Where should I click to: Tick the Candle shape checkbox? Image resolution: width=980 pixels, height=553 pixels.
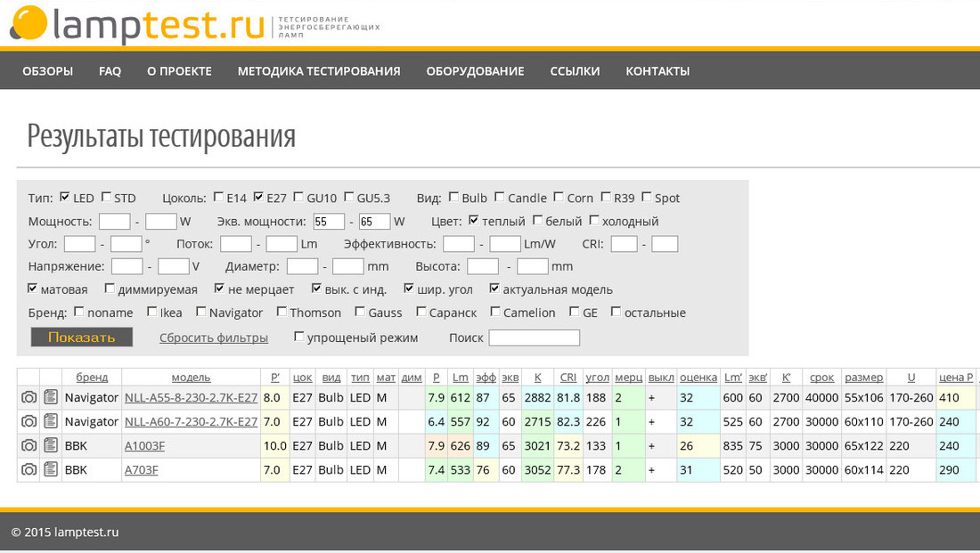[500, 197]
